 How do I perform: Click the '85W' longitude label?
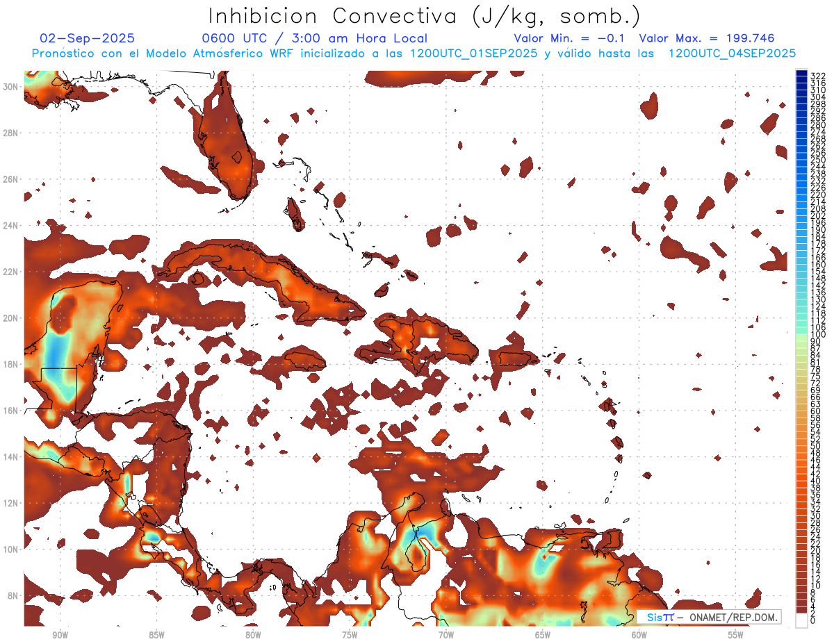156,635
